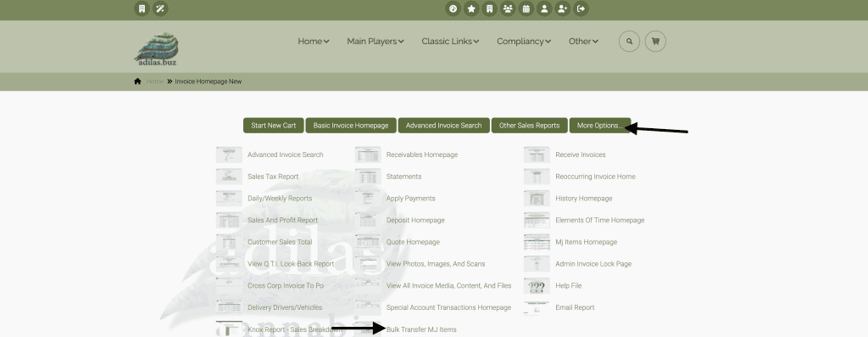This screenshot has width=868, height=337.
Task: Open the calendar icon in top bar
Action: point(526,8)
